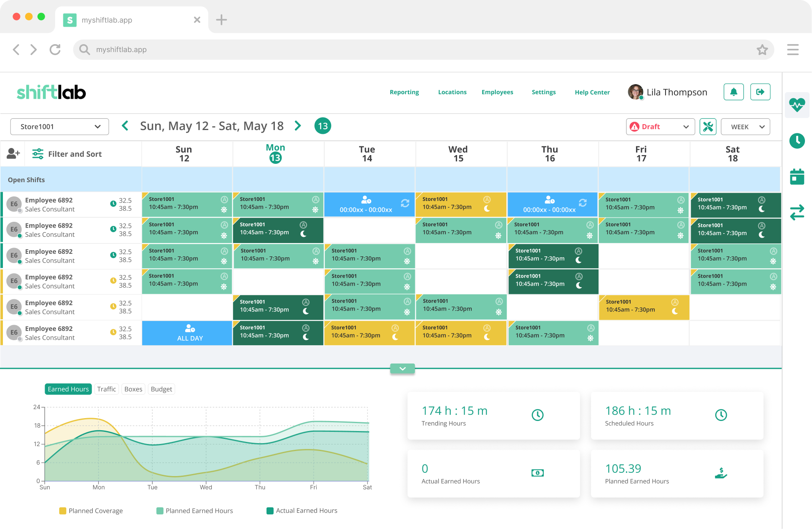Click the add employee icon
The image size is (812, 529).
click(x=13, y=154)
